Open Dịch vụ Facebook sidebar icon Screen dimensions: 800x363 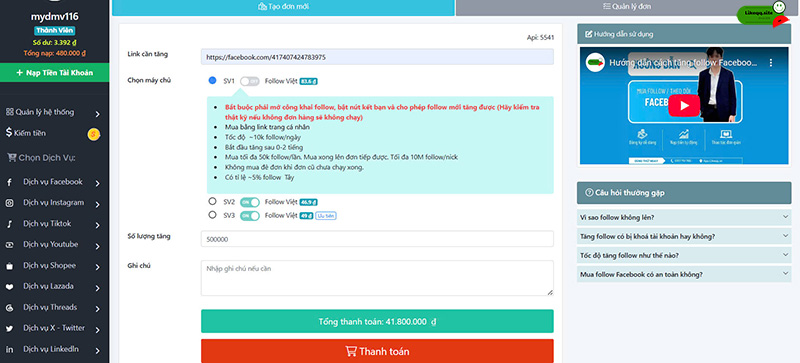(10, 182)
